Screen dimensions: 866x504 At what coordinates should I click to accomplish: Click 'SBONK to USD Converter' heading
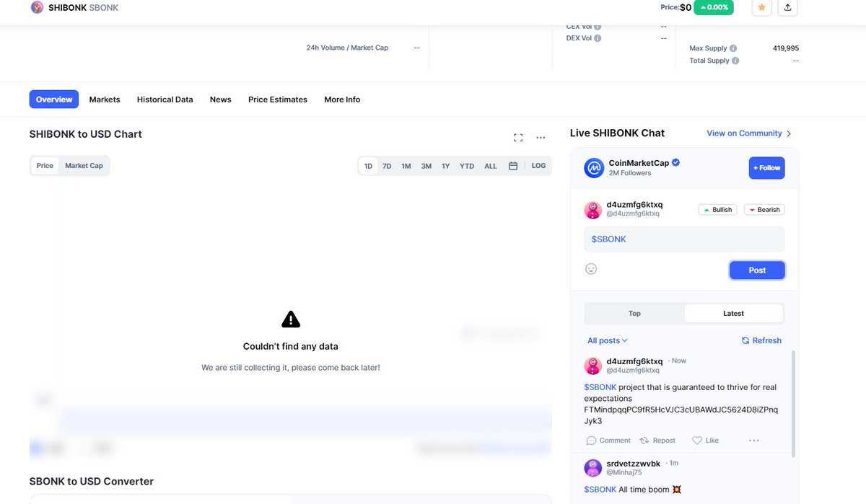point(92,482)
